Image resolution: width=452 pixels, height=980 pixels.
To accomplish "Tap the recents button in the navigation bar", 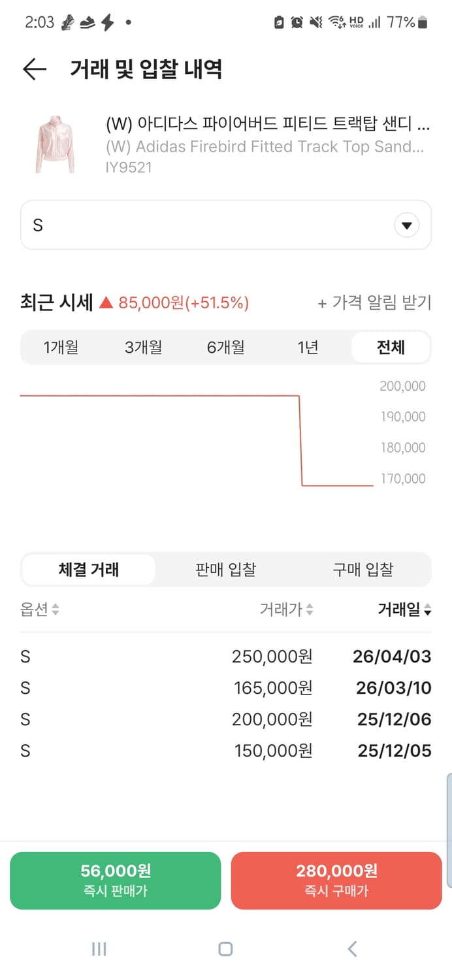I will pyautogui.click(x=98, y=949).
